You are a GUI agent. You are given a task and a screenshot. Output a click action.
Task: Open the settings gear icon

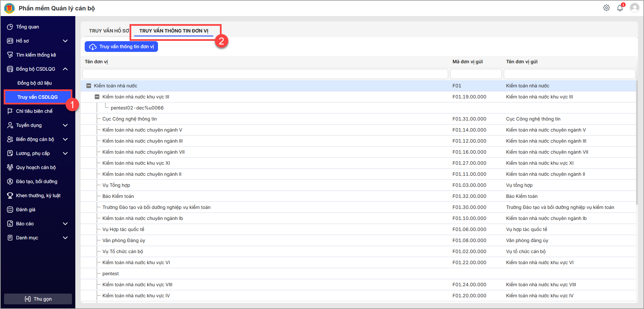point(606,8)
